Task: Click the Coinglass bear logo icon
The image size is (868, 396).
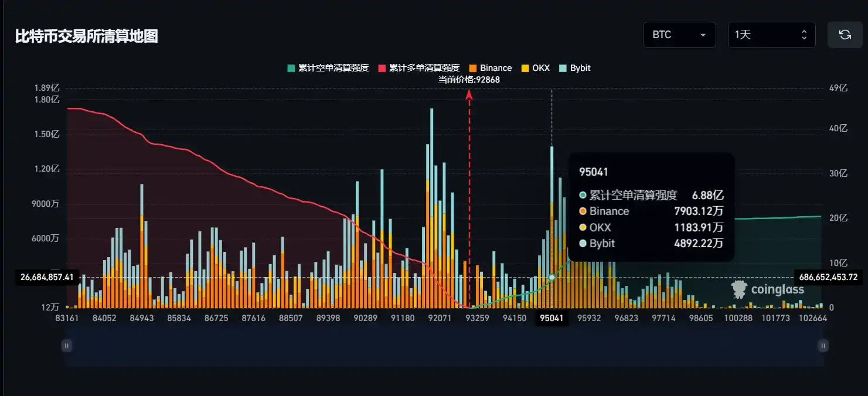Action: (738, 288)
